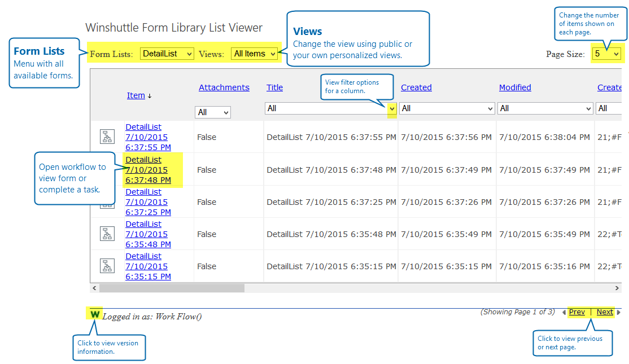The height and width of the screenshot is (364, 629).
Task: Open the Form Lists dropdown showing DetailList
Action: pos(167,54)
